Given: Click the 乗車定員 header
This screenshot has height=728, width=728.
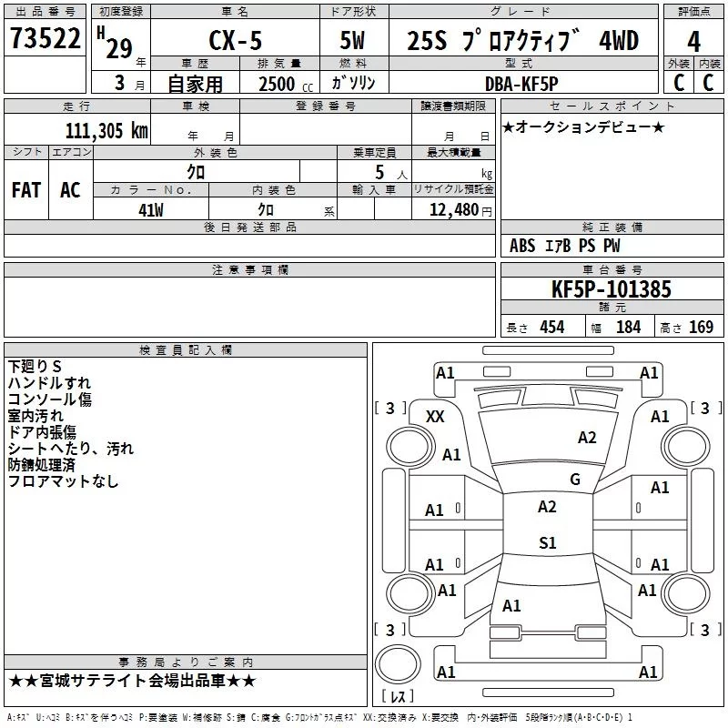Looking at the screenshot, I should tap(374, 152).
